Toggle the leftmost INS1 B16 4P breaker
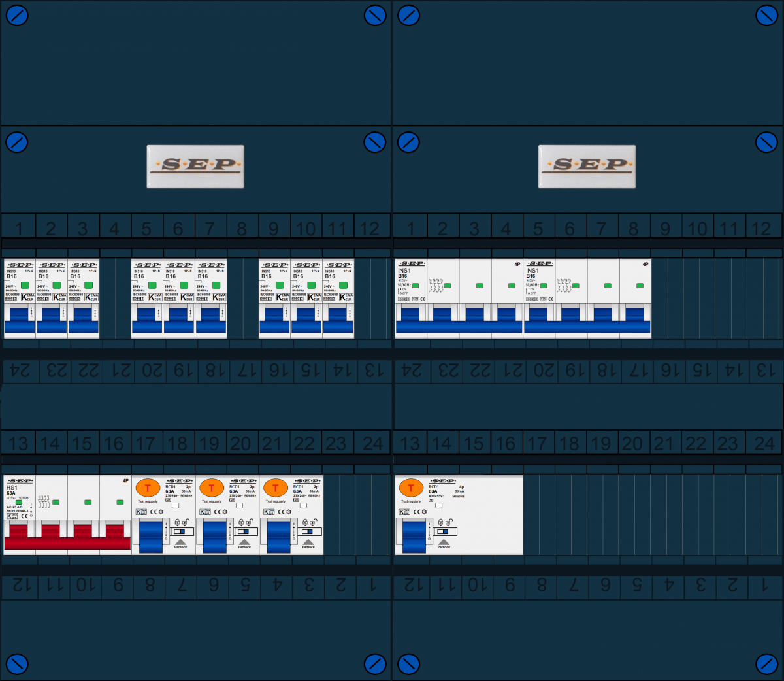The width and height of the screenshot is (784, 681). 459,320
